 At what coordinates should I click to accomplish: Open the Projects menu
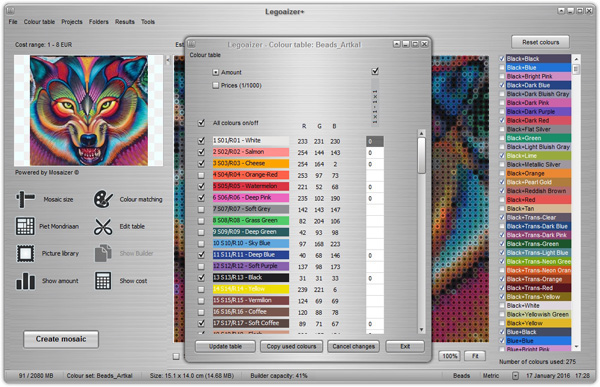pos(72,22)
